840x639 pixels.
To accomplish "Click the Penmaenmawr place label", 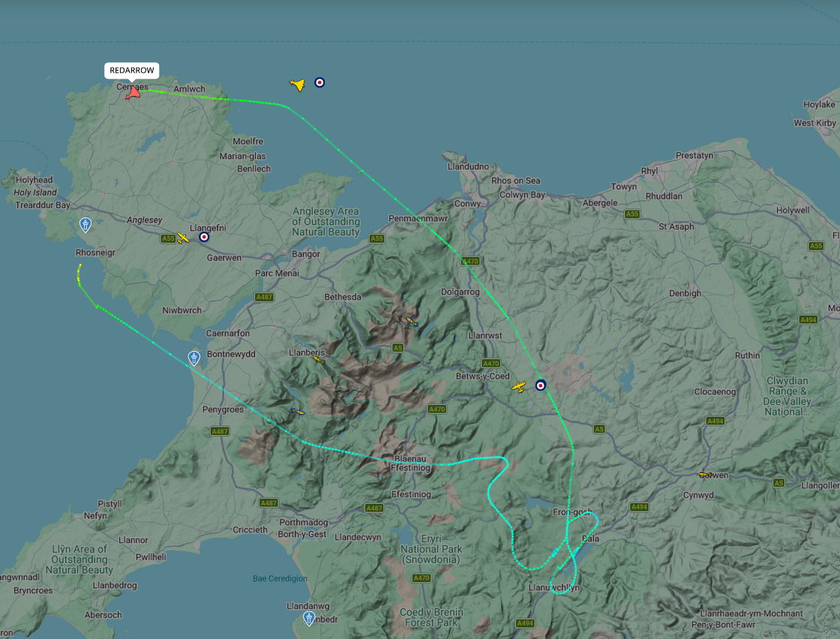I will tap(418, 218).
